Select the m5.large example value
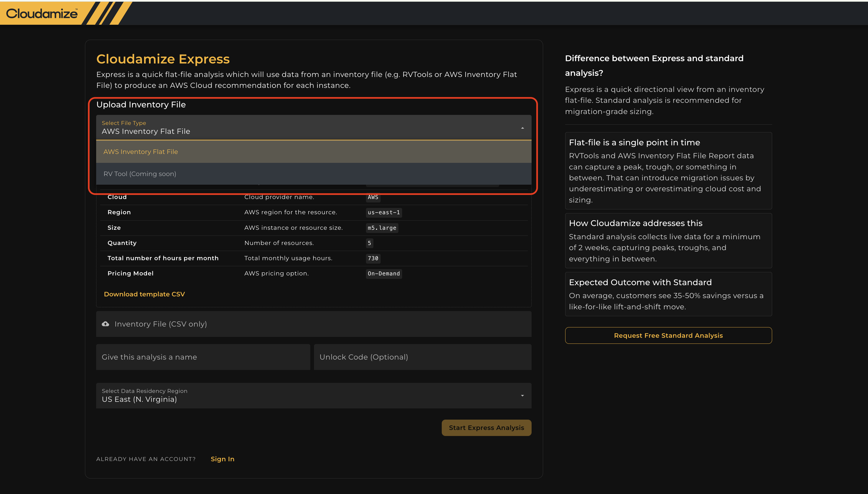The width and height of the screenshot is (868, 494). click(382, 228)
